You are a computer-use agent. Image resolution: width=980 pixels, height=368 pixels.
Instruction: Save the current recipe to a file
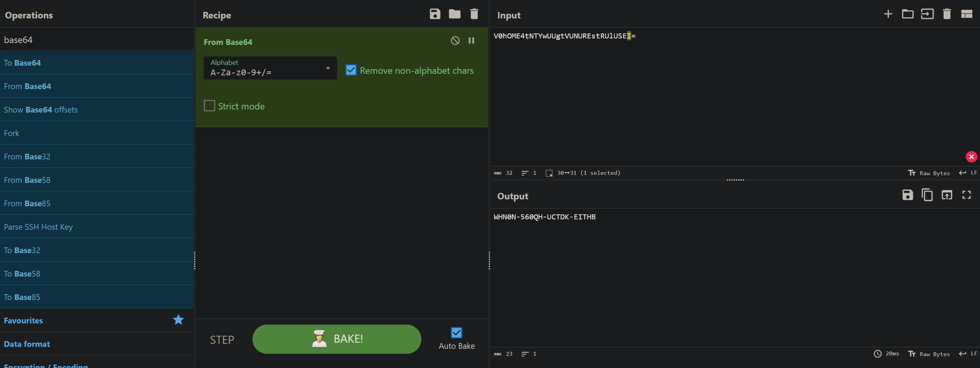pyautogui.click(x=434, y=14)
